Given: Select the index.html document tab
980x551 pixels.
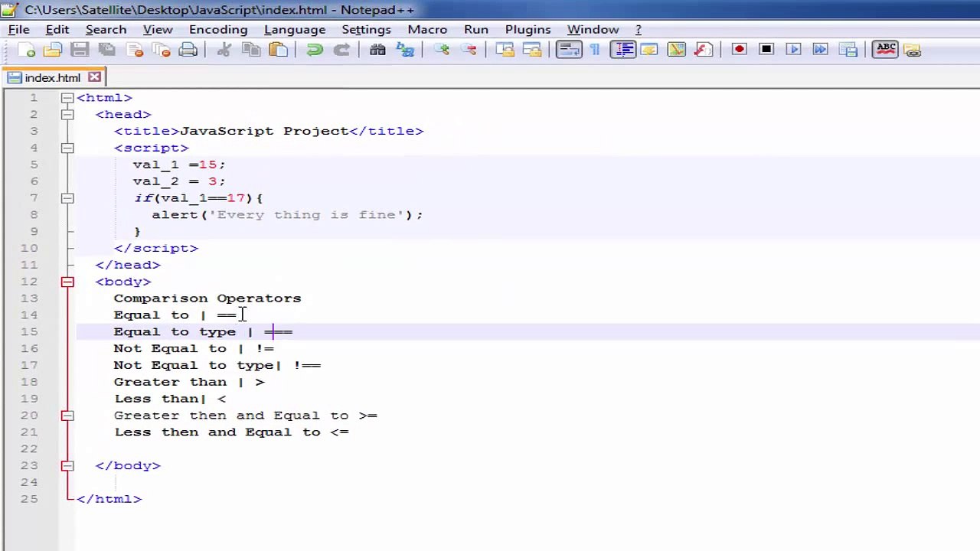Looking at the screenshot, I should pyautogui.click(x=52, y=77).
